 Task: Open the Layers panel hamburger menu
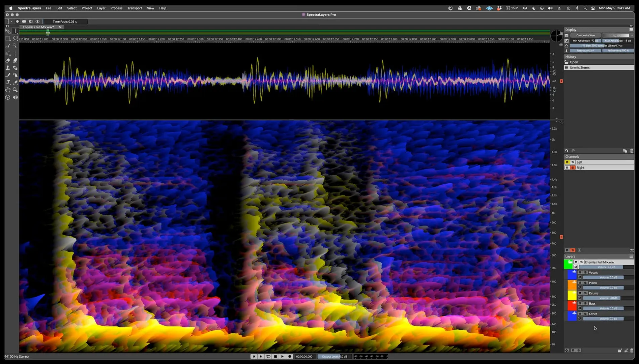point(631,256)
